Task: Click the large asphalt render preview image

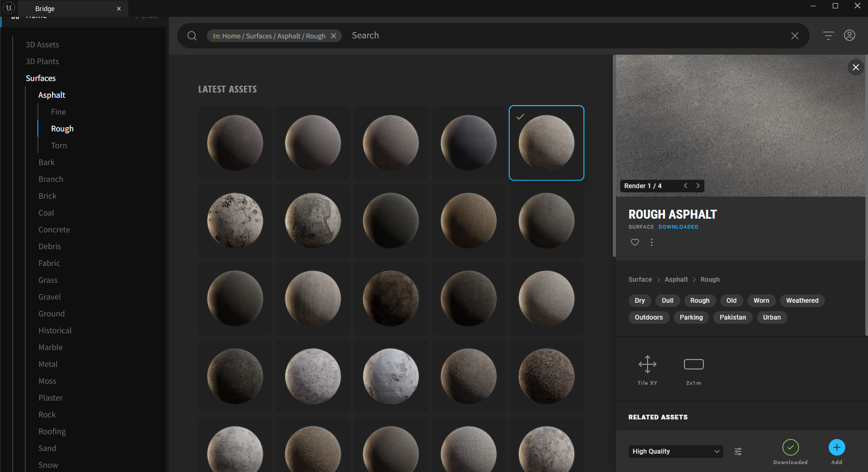Action: (741, 126)
